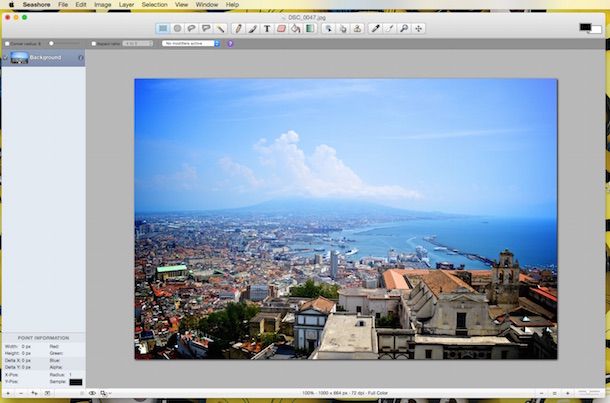Click the black foreground color swatch
Image resolution: width=610 pixels, height=403 pixels.
(585, 27)
